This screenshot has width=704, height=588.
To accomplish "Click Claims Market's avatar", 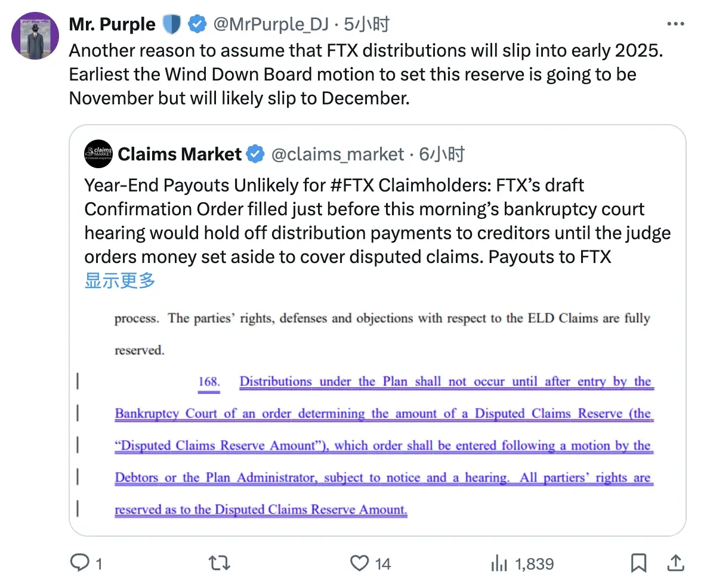I will click(98, 153).
